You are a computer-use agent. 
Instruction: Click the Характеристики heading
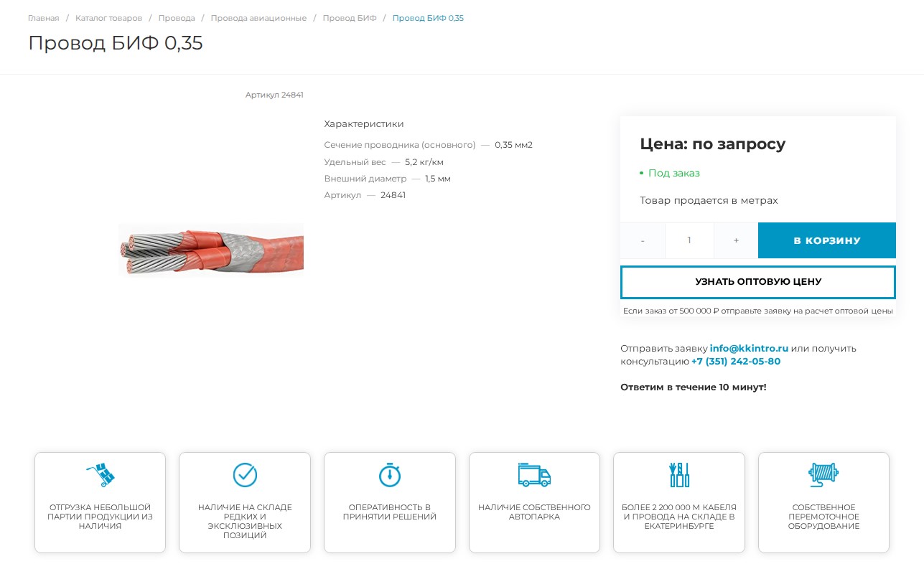click(x=364, y=124)
